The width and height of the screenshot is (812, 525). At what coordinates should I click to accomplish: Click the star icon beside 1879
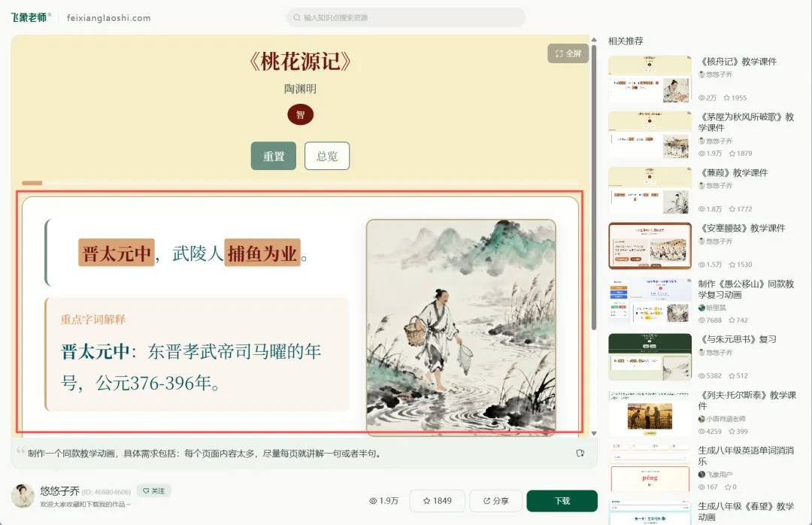tap(732, 153)
